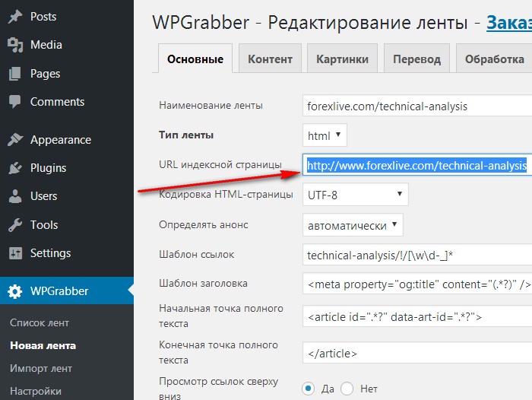Open Импорт лент submenu item

coord(41,368)
